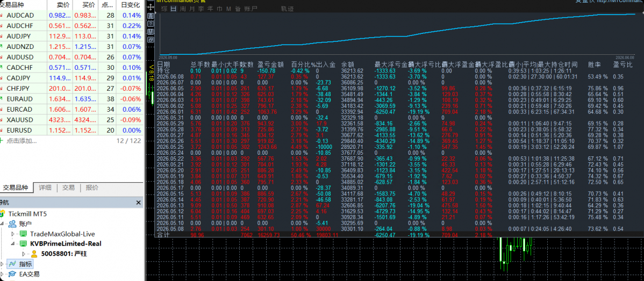This screenshot has width=644, height=281.
Task: Select the 月 monthly tab
Action: (192, 9)
